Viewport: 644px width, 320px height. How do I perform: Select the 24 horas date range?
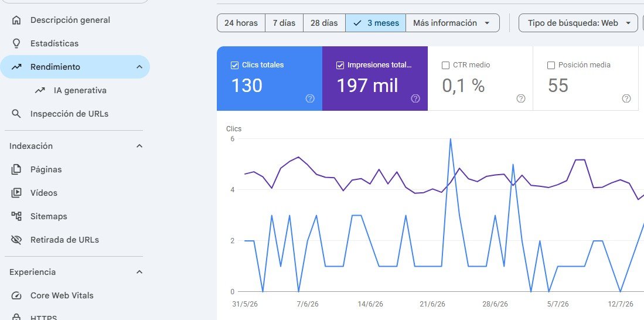[x=241, y=23]
